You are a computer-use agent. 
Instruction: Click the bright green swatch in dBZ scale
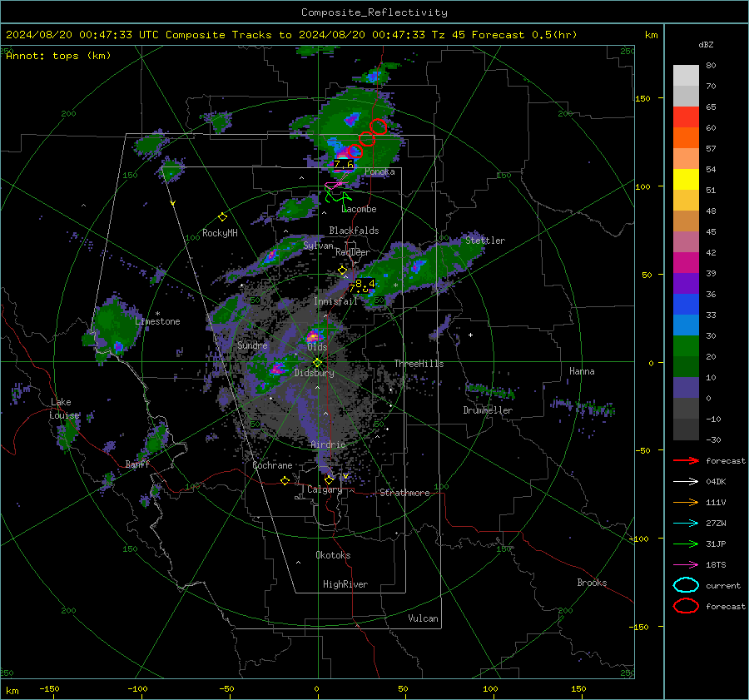point(686,346)
